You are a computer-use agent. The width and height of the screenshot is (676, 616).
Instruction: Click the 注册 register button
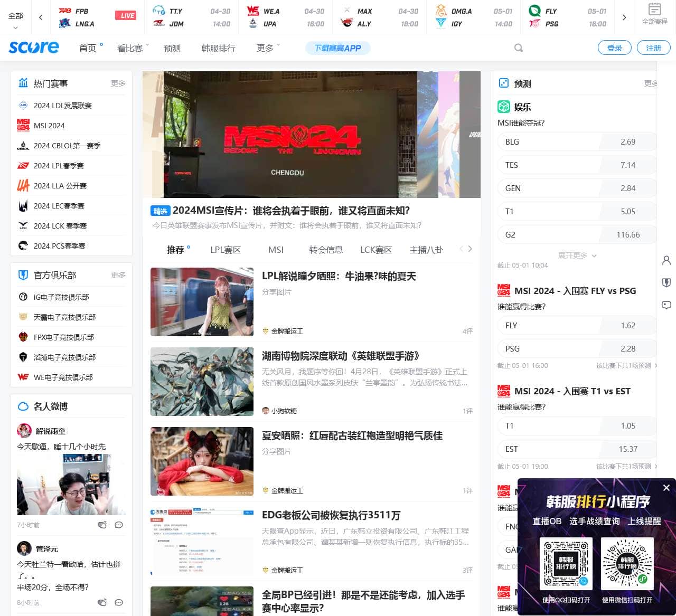tap(654, 48)
